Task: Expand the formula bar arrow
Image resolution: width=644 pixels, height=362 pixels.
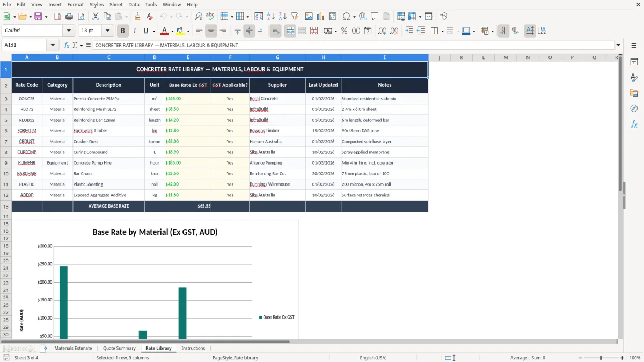Action: coord(618,45)
